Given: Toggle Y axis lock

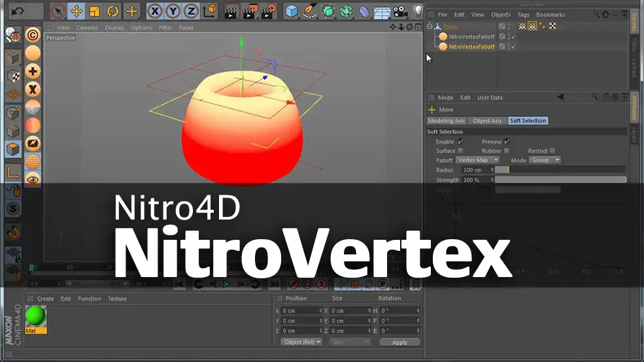Looking at the screenshot, I should (173, 11).
